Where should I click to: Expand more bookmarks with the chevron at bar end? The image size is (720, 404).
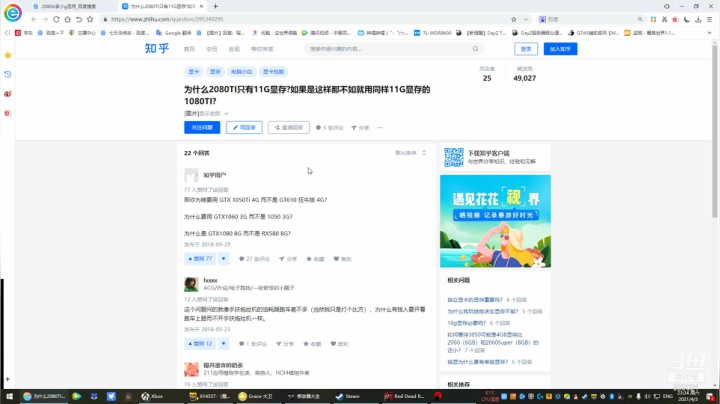(x=709, y=33)
